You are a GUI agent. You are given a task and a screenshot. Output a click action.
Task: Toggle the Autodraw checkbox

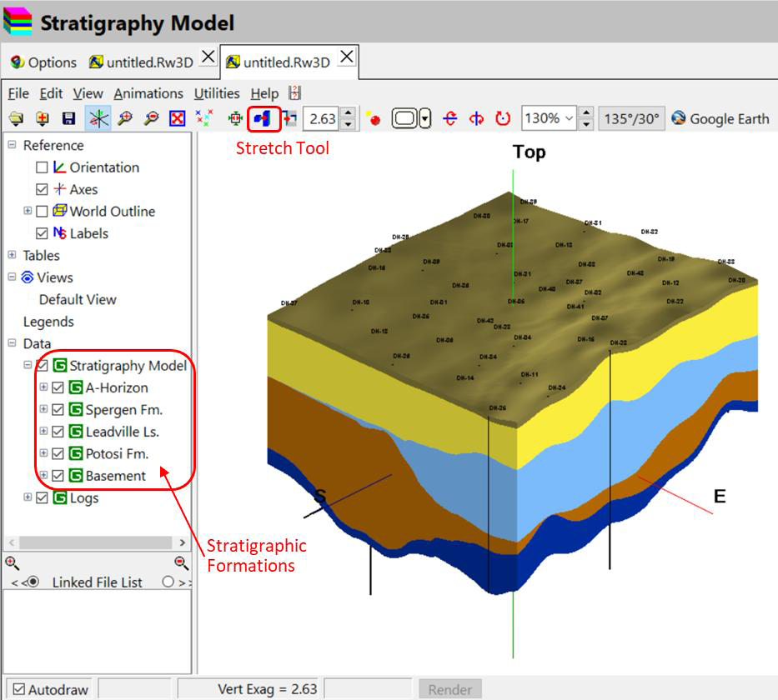coord(19,689)
